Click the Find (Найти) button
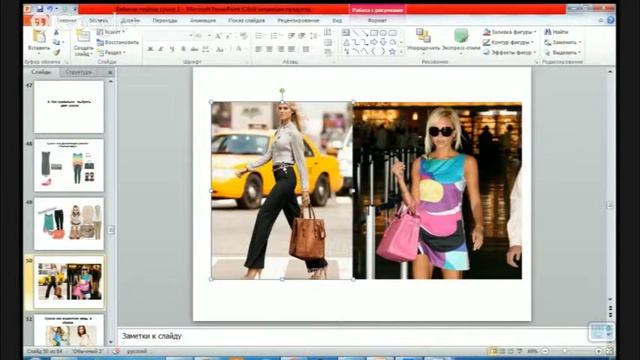The width and height of the screenshot is (640, 360). [x=556, y=32]
